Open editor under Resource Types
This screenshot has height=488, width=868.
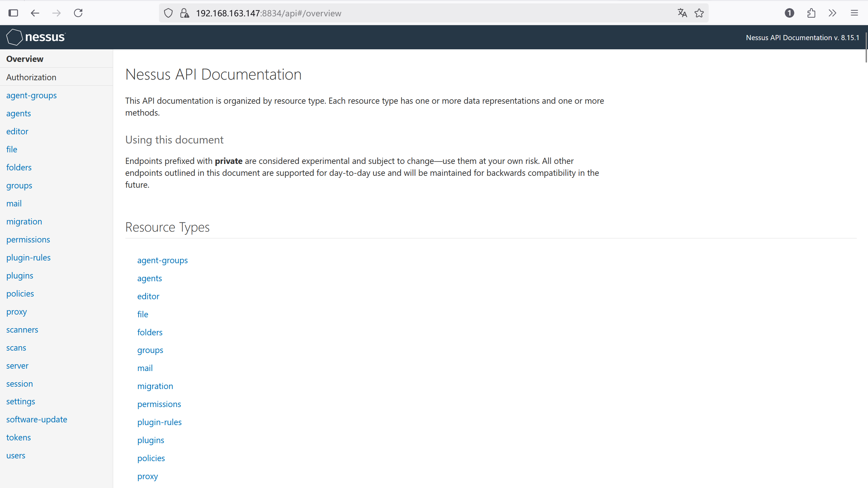tap(148, 297)
